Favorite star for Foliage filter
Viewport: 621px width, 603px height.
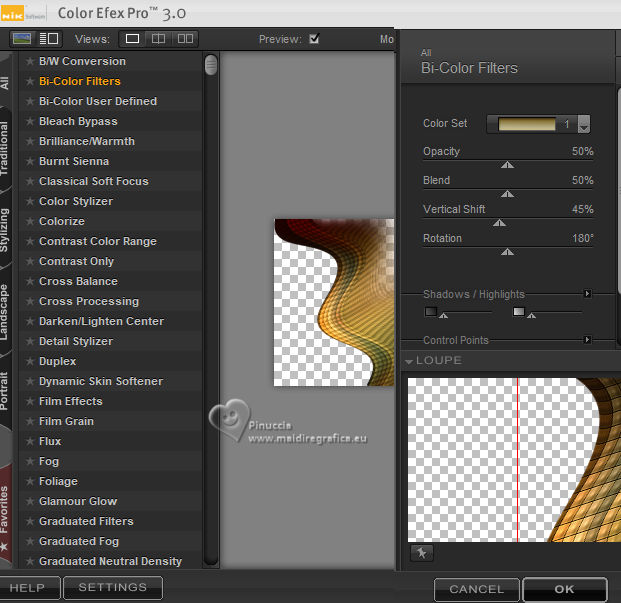(x=30, y=481)
